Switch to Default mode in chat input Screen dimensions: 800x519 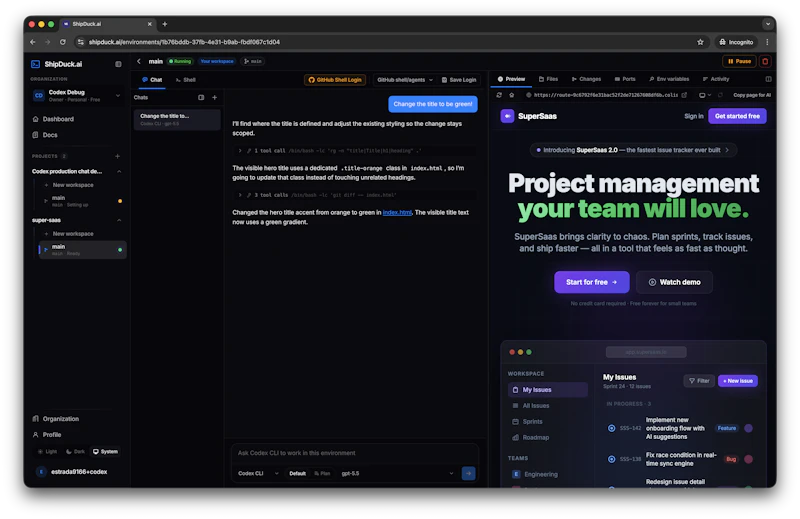pyautogui.click(x=297, y=474)
